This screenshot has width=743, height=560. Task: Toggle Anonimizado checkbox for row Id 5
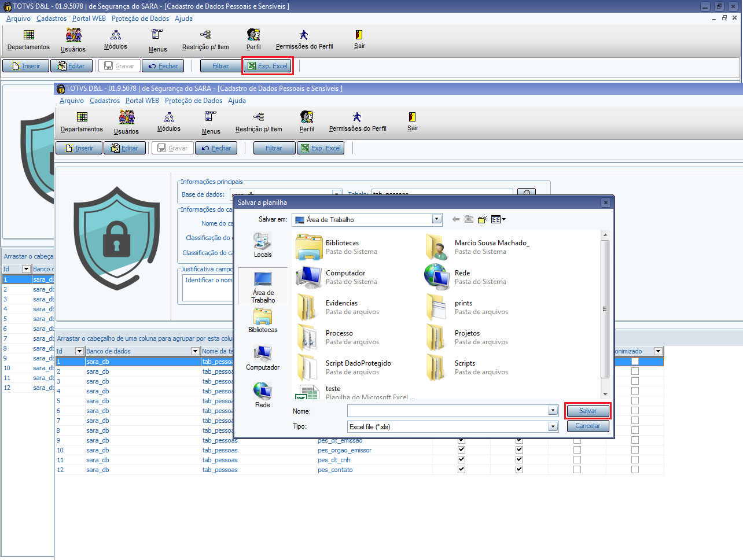(635, 401)
